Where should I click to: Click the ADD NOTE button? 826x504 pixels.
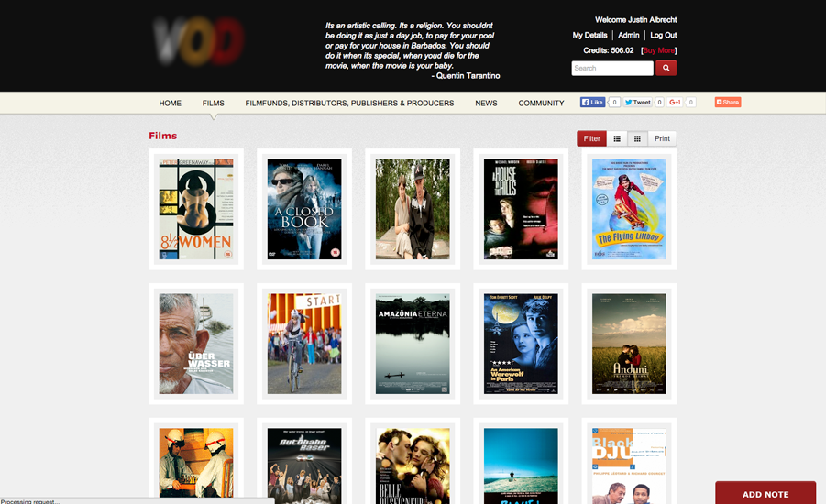[765, 493]
